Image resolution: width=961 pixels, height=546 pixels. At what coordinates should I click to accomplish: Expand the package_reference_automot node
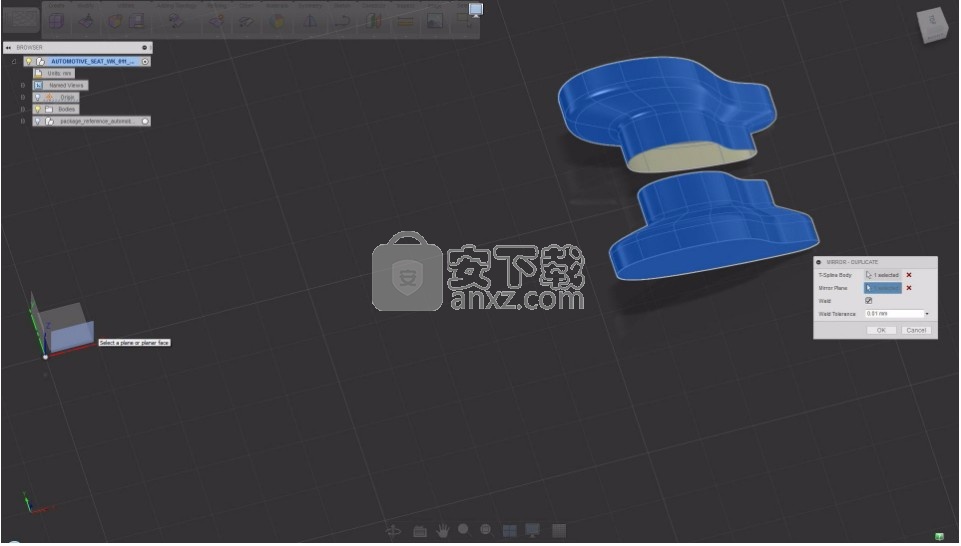[x=23, y=121]
